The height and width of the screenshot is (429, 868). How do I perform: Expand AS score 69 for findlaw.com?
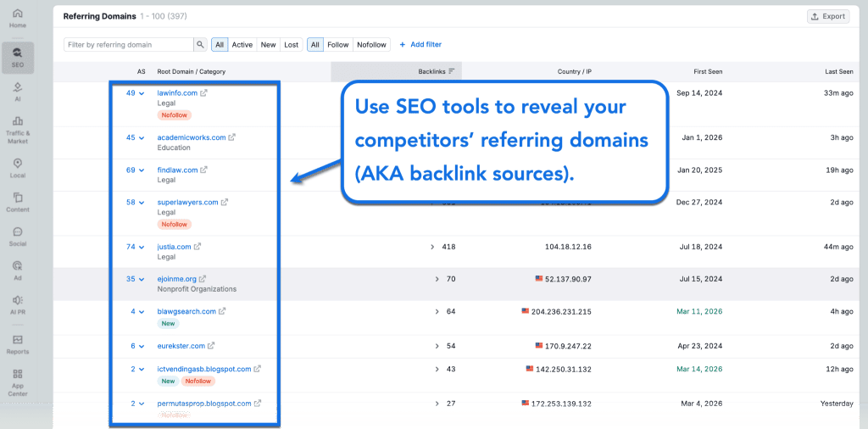(x=135, y=170)
